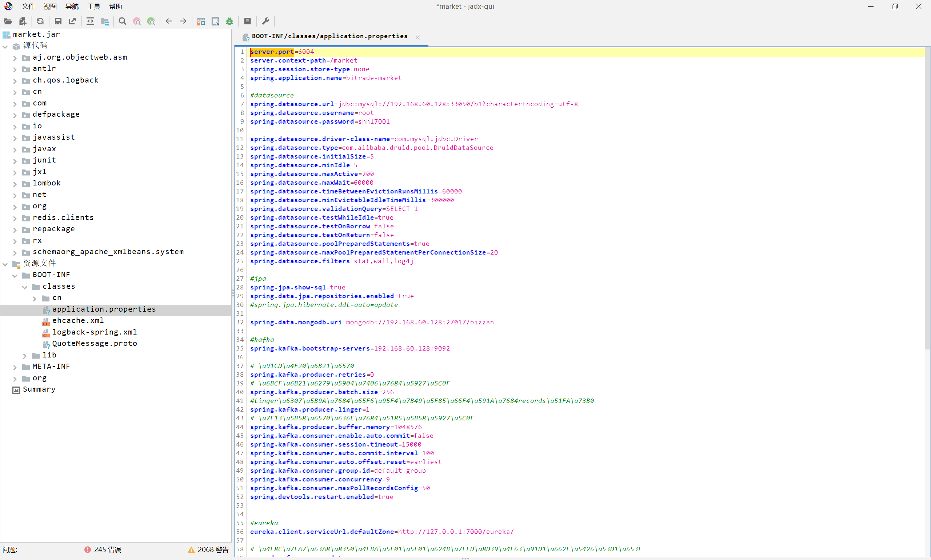Toggle flatten packages icon
This screenshot has width=931, height=560.
104,21
